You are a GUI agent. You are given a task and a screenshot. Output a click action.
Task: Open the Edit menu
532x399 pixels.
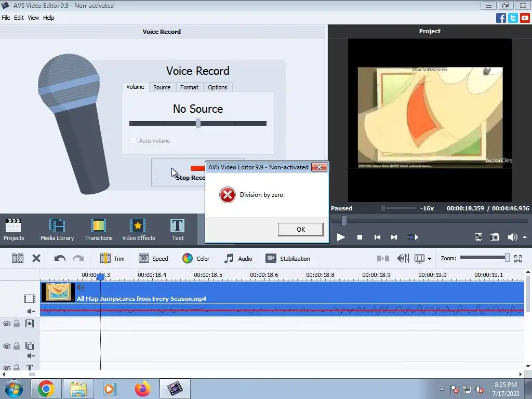[x=19, y=18]
